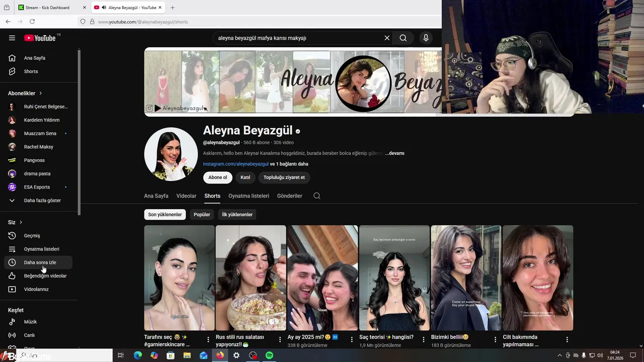Click Topluluğu ziyaret et button
The image size is (644, 362).
tap(284, 177)
